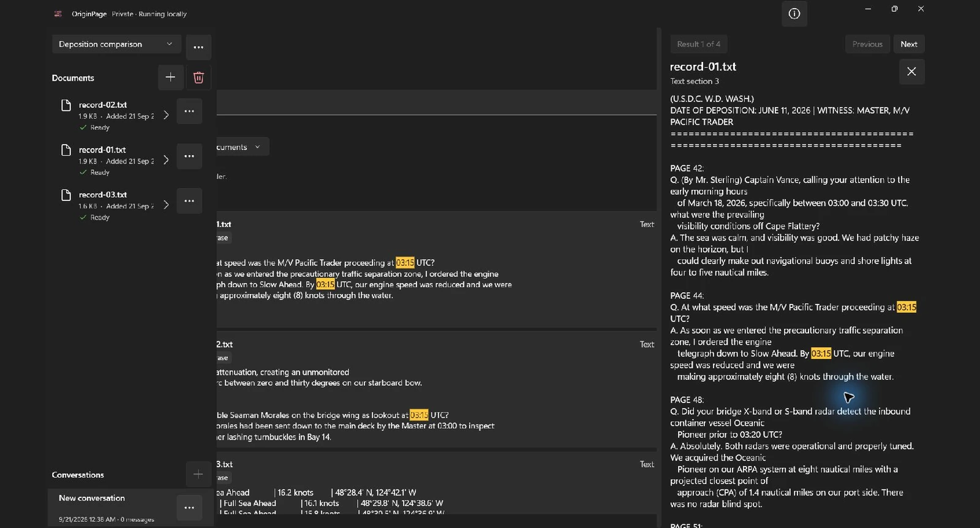Open more options for record-03.txt
Screen dimensions: 980x528
coord(189,201)
